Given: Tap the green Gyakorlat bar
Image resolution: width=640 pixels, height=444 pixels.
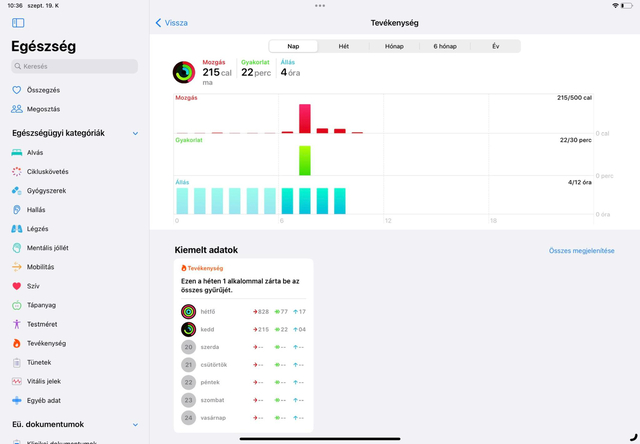Looking at the screenshot, I should 304,160.
